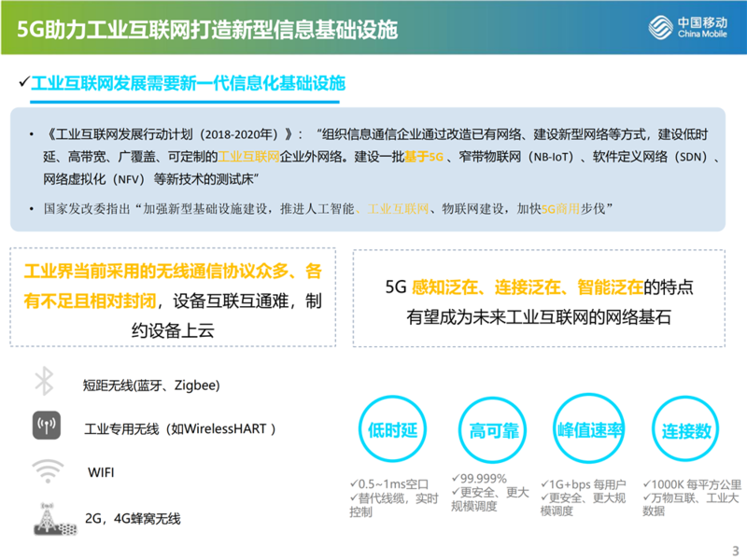
Task: Click the checkmark beside 1000K 每平方公里
Action: coord(646,485)
